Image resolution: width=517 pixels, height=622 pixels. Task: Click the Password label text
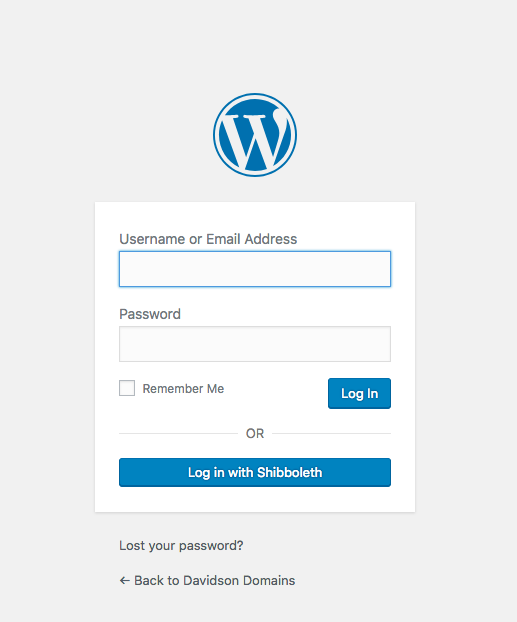(150, 314)
